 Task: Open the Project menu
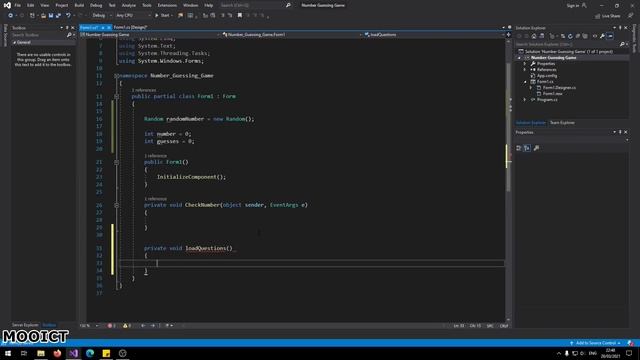(62, 5)
